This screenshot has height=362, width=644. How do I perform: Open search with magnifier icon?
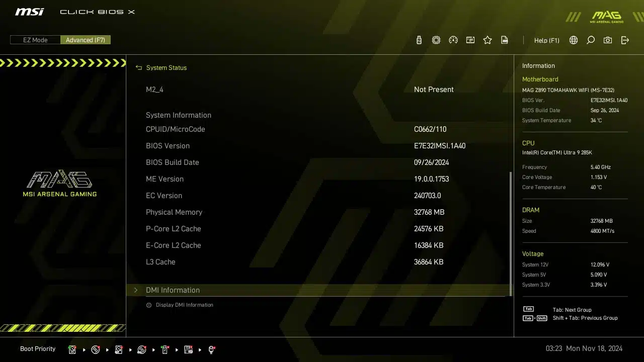coord(591,40)
